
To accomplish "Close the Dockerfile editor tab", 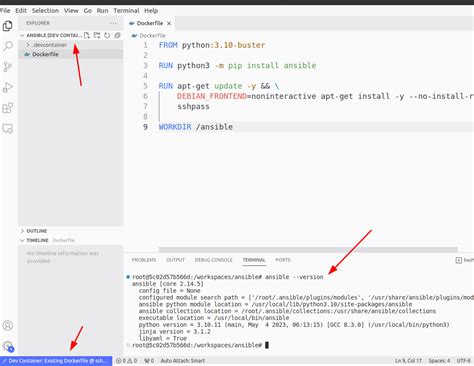I will (x=169, y=23).
